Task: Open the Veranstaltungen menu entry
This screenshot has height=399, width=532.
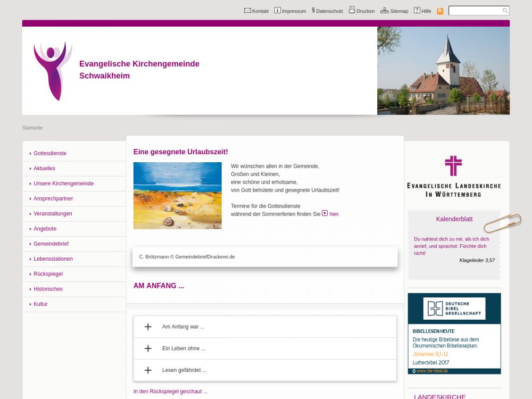Action: tap(53, 214)
